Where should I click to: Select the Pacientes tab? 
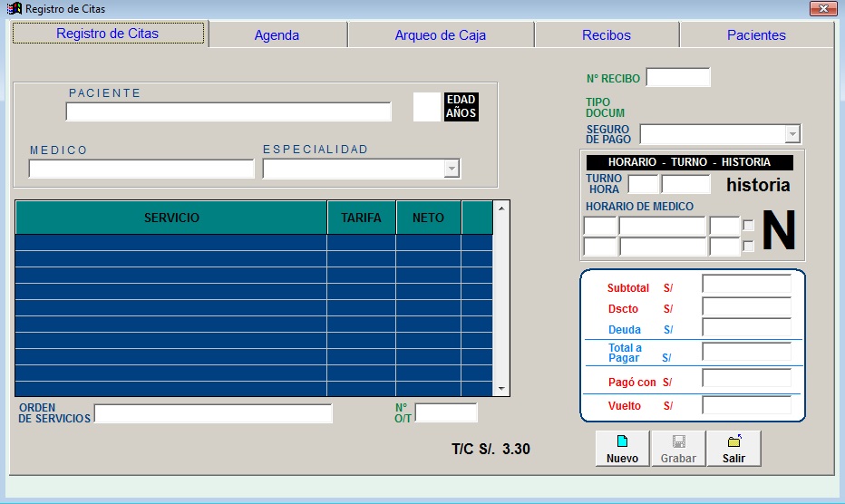click(x=756, y=35)
